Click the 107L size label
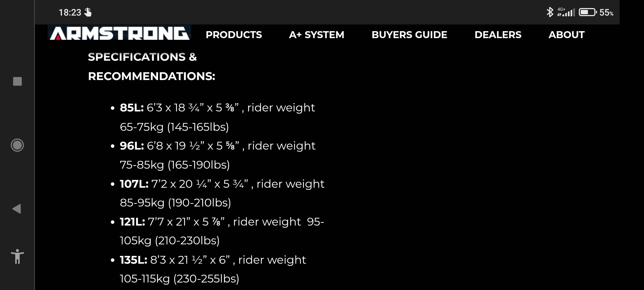The image size is (644, 290). click(x=134, y=184)
